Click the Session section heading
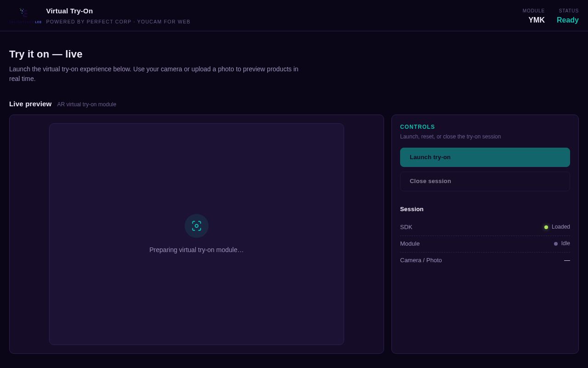This screenshot has width=588, height=368. pos(412,209)
